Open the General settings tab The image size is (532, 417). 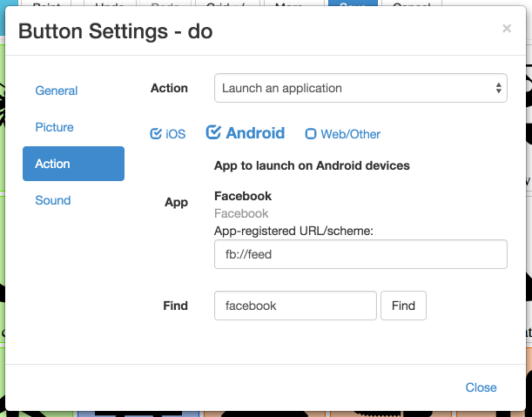(x=57, y=91)
